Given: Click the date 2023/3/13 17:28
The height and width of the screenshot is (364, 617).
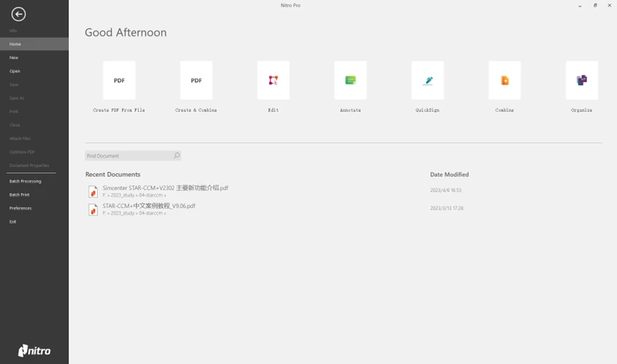Looking at the screenshot, I should (x=447, y=208).
